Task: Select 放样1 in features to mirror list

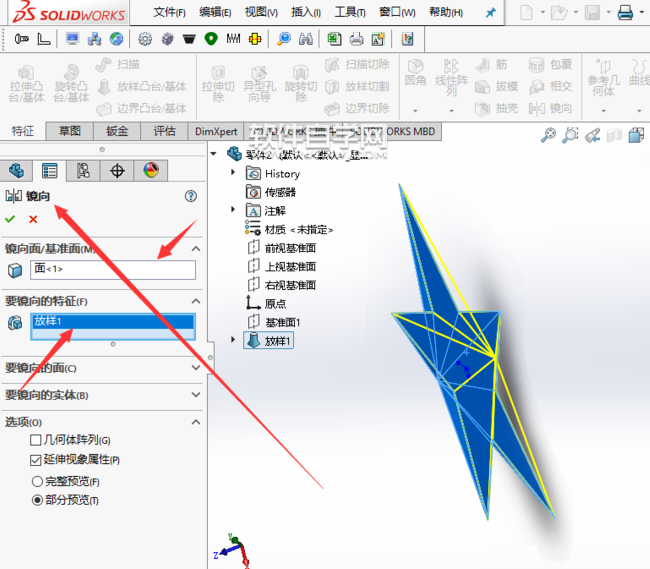Action: point(112,321)
